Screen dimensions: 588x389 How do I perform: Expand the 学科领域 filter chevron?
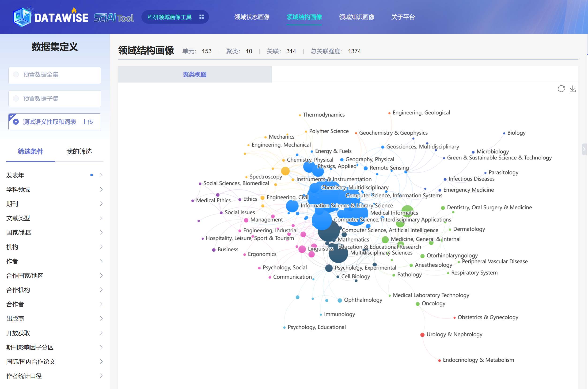tap(101, 189)
